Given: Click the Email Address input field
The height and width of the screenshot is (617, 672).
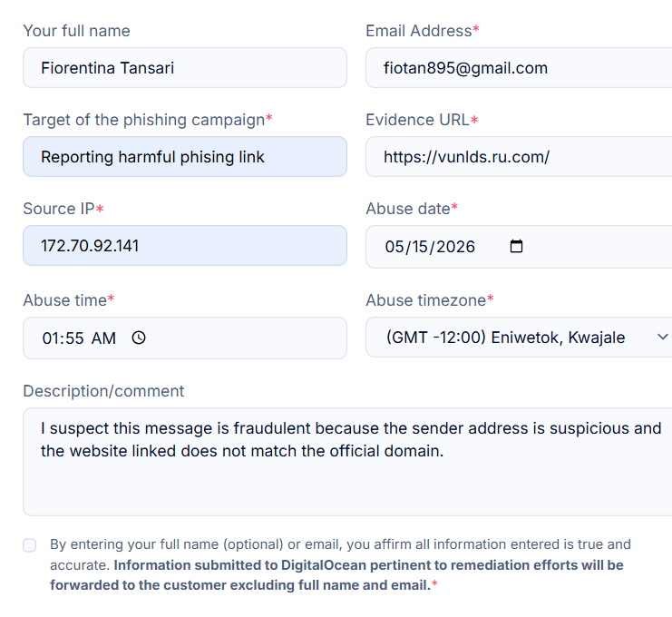Looking at the screenshot, I should pos(519,68).
